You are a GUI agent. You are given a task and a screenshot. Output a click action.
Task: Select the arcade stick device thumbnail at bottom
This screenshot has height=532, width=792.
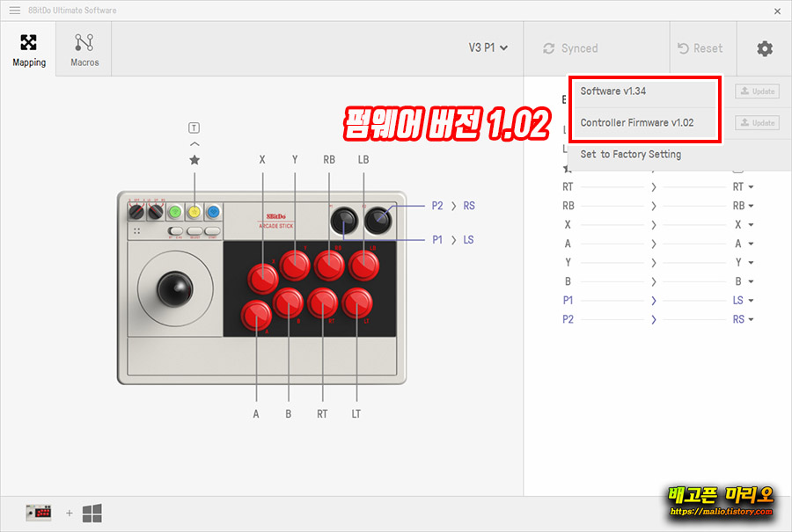39,513
